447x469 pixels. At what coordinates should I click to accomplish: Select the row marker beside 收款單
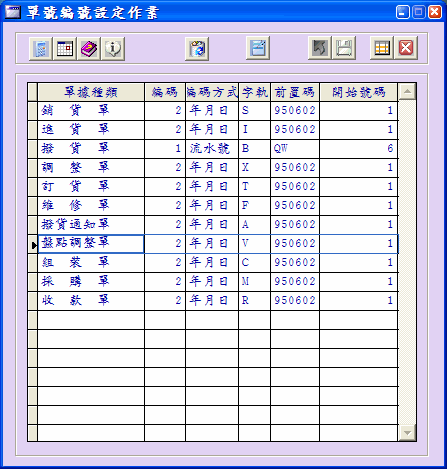(33, 301)
